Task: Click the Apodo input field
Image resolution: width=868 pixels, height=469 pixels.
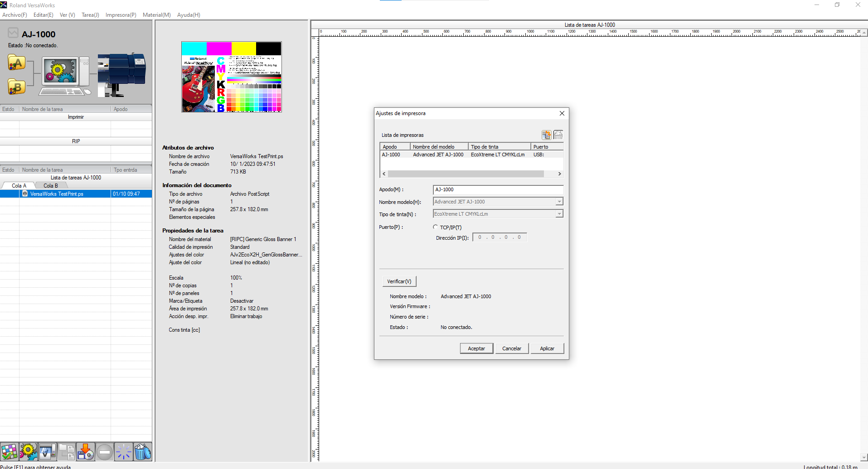Action: point(498,189)
